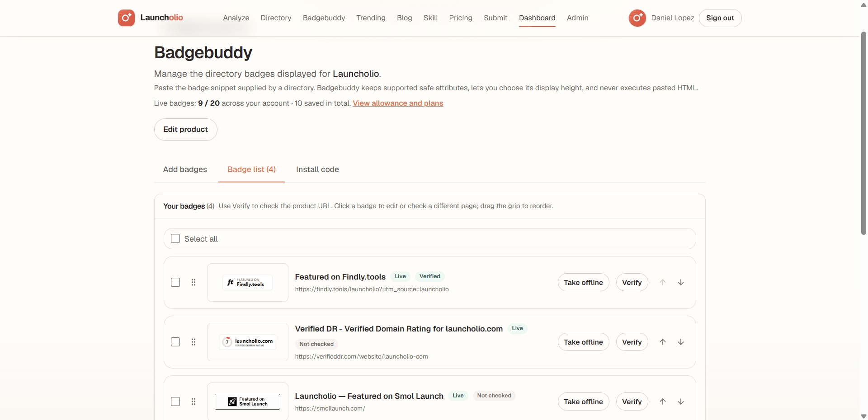This screenshot has height=420, width=868.
Task: Open the Dashboard nav item
Action: point(537,18)
